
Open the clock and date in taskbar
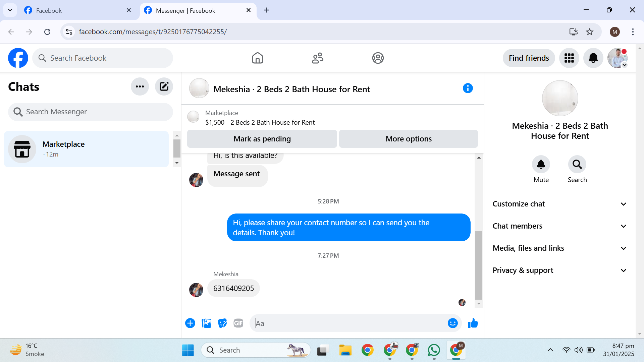[619, 350]
